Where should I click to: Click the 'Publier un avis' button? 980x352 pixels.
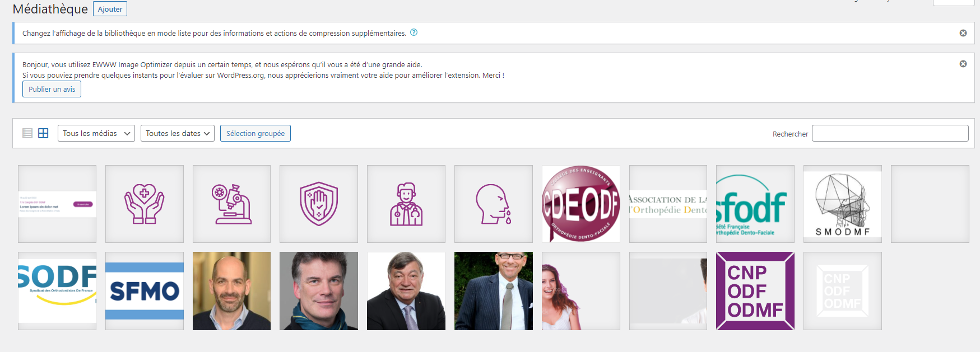pyautogui.click(x=52, y=89)
